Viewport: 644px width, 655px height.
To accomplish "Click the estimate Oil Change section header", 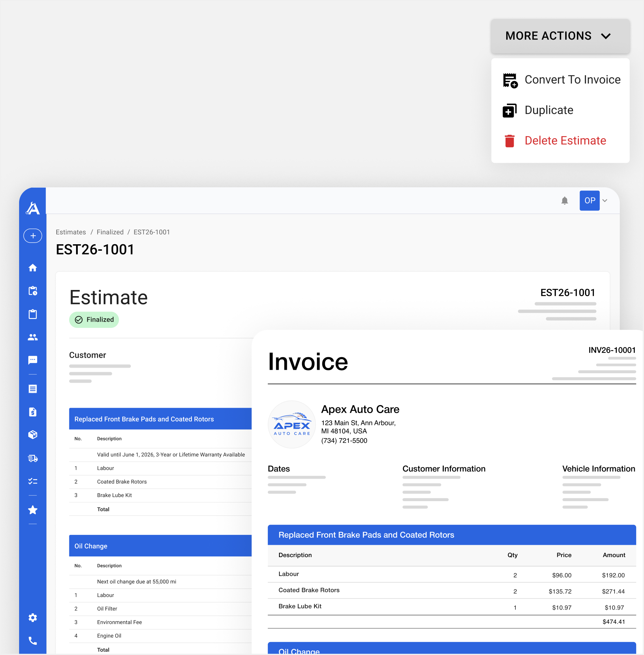I will point(160,546).
